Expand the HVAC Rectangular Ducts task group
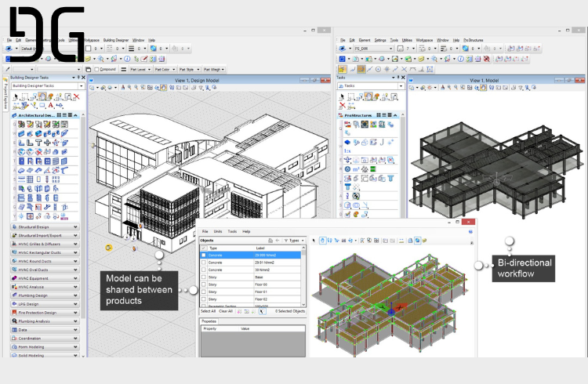Image resolution: width=588 pixels, height=384 pixels. point(45,253)
